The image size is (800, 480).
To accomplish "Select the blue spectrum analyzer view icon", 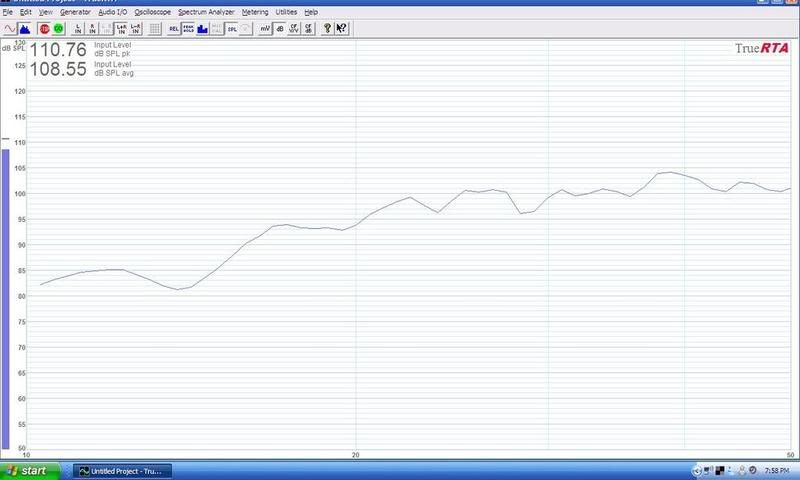I will point(24,29).
